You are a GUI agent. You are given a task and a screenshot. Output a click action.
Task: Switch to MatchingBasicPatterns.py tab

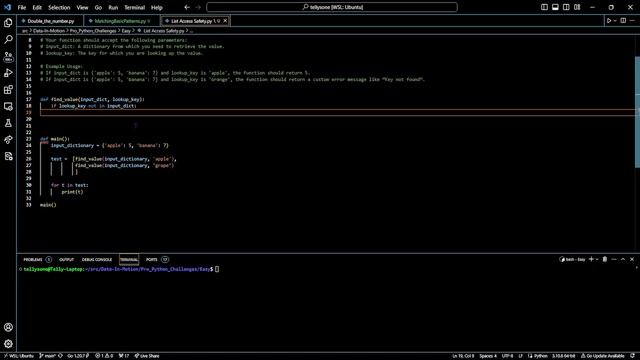(122, 21)
